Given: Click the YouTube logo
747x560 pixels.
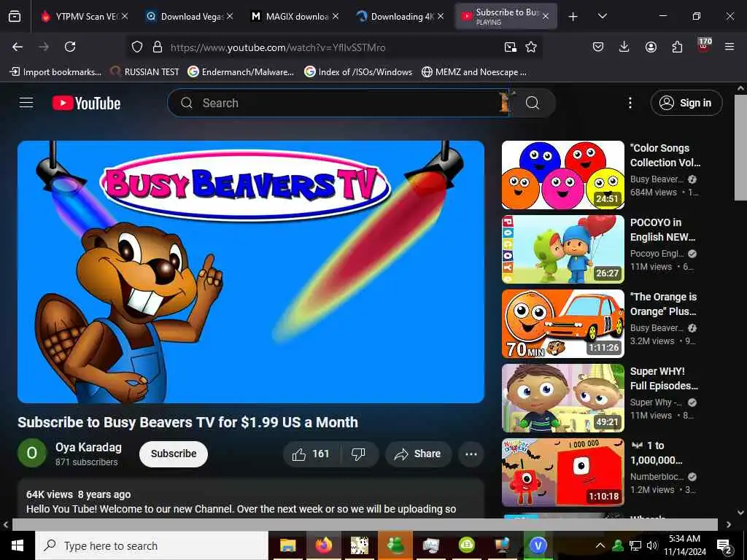Looking at the screenshot, I should 86,103.
